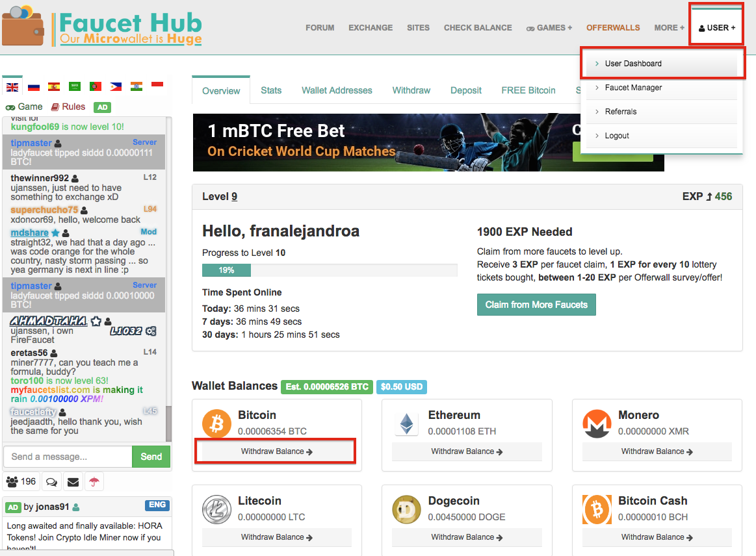This screenshot has width=756, height=556.
Task: Select the Portuguese flag chat language
Action: (96, 87)
